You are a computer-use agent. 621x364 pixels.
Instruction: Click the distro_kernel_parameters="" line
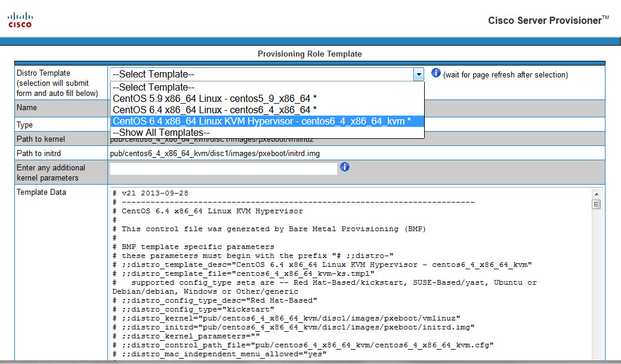[186, 336]
